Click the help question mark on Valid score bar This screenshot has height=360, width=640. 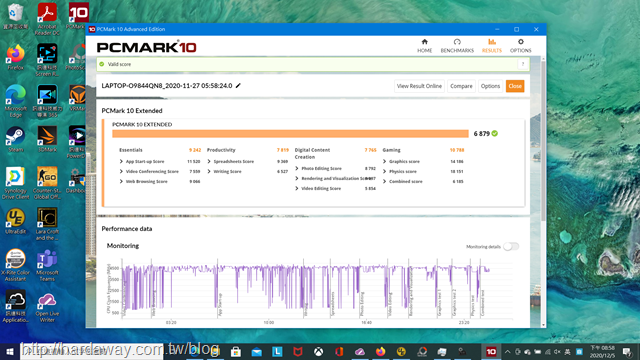click(523, 64)
